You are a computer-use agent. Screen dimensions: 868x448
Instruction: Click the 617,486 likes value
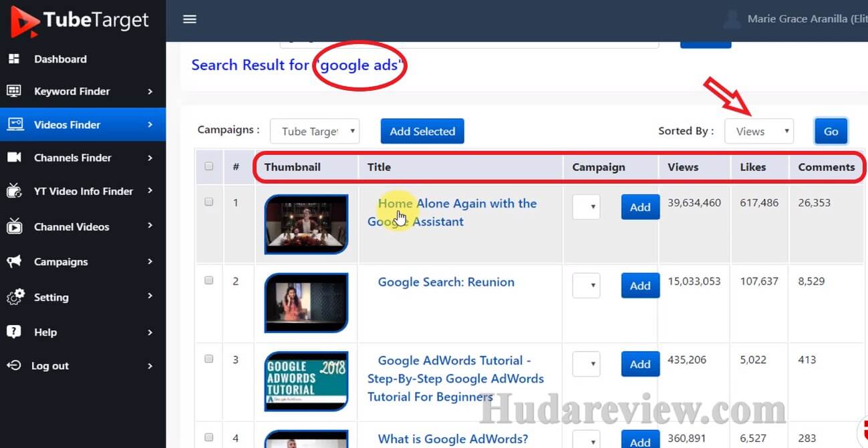[x=759, y=202]
